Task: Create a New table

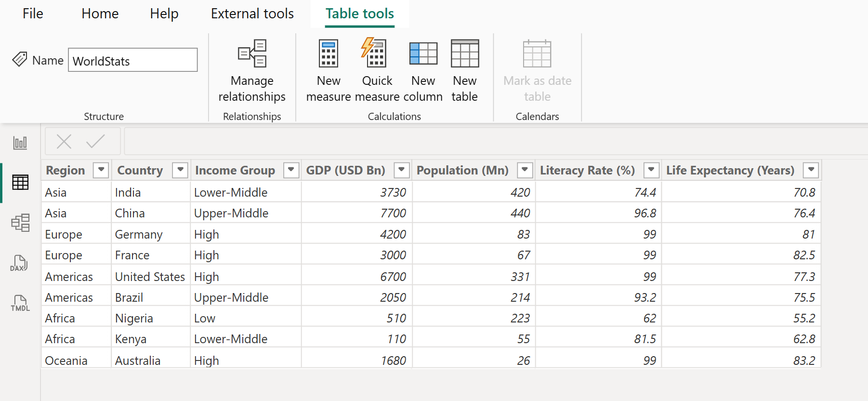Action: coord(464,70)
